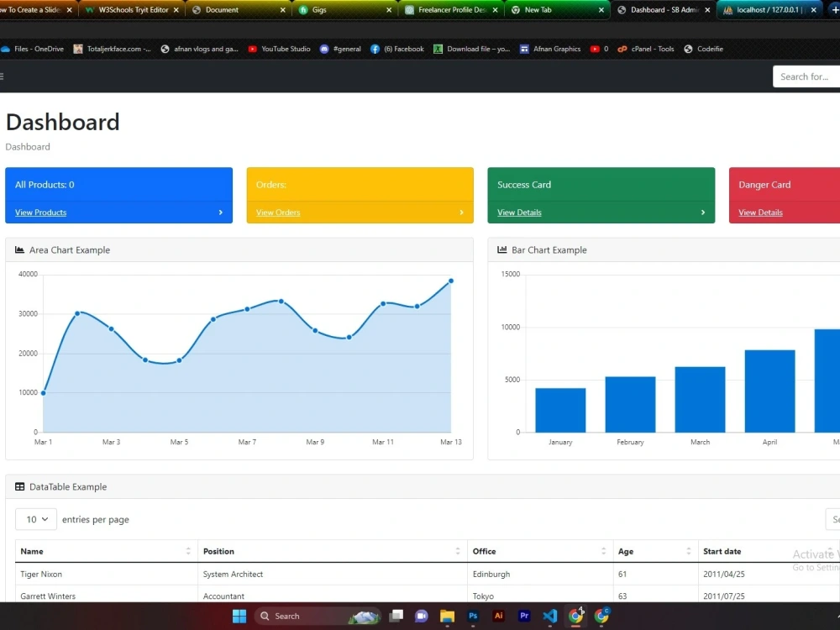Viewport: 840px width, 630px height.
Task: Click the chevron arrow on Orders card
Action: pyautogui.click(x=462, y=213)
